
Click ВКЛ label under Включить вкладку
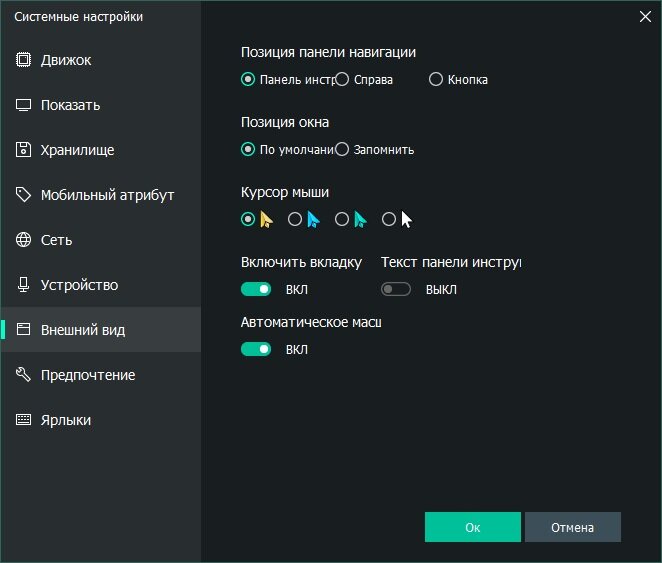[297, 290]
